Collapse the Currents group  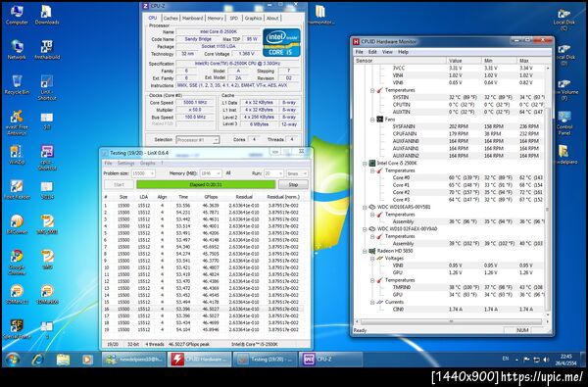coord(372,302)
